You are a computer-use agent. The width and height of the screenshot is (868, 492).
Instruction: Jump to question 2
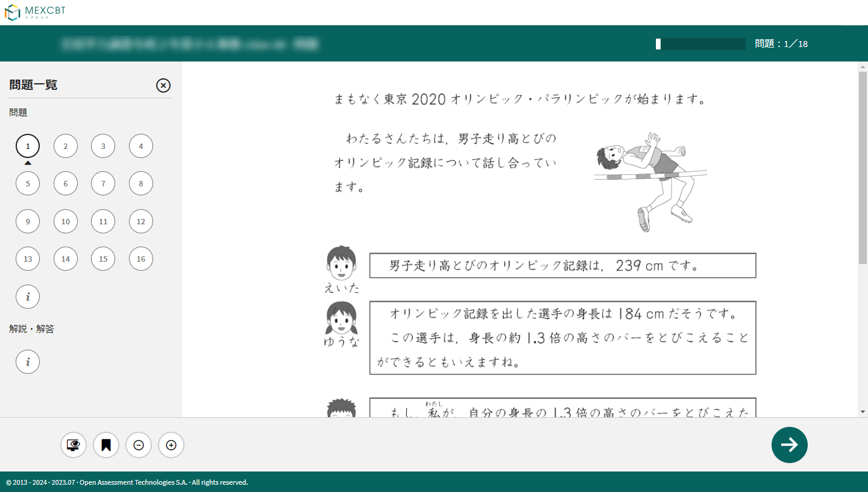[x=66, y=146]
